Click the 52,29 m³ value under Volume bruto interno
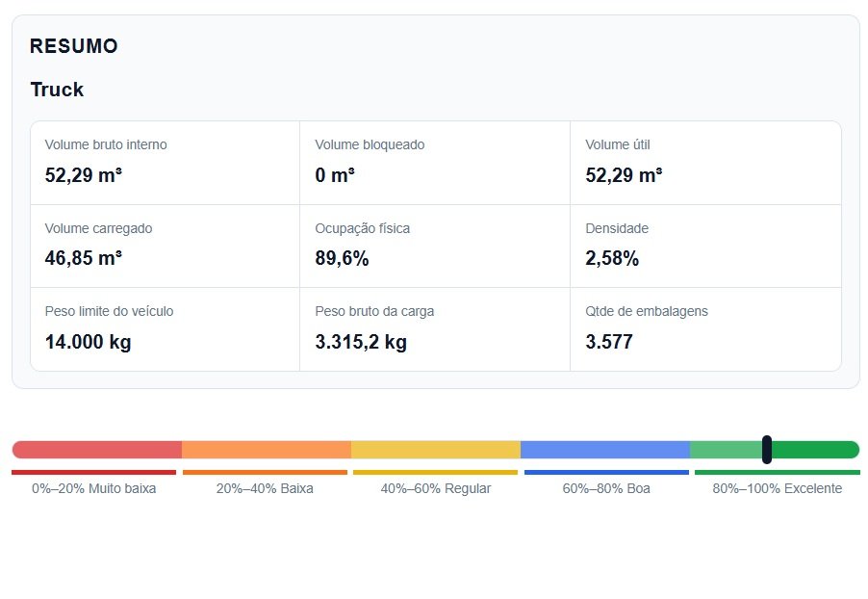 tap(84, 175)
